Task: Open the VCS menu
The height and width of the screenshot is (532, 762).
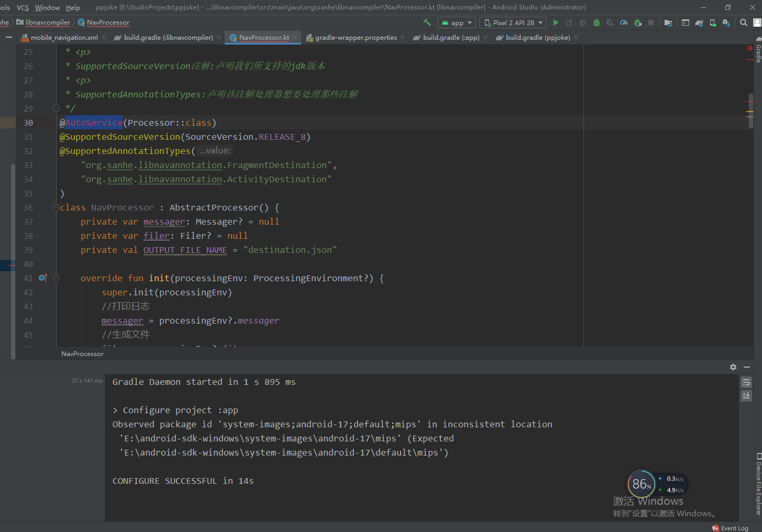Action: pos(23,7)
